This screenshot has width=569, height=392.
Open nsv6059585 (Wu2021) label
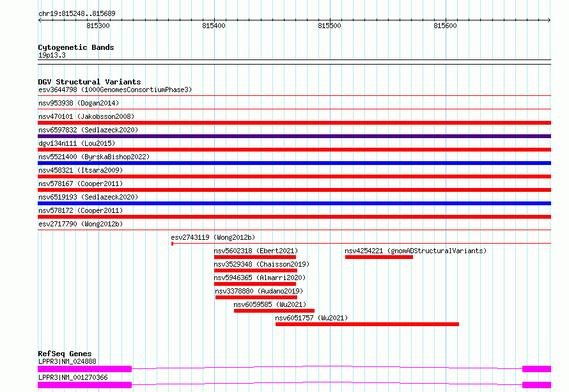tap(270, 304)
